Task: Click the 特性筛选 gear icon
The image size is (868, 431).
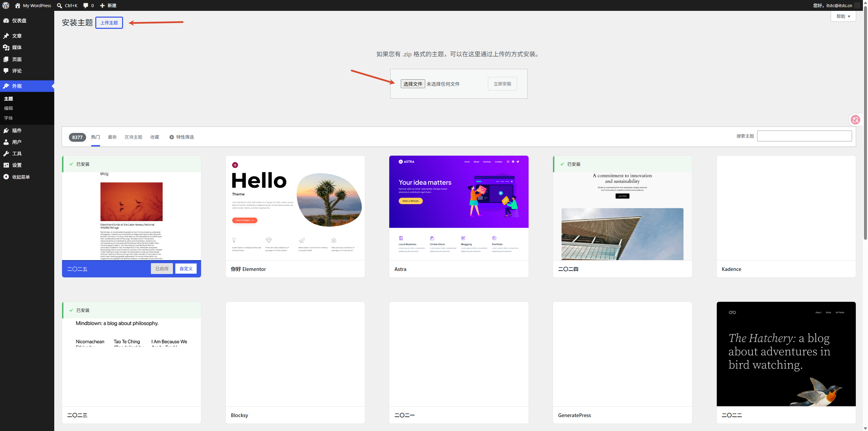Action: 172,137
